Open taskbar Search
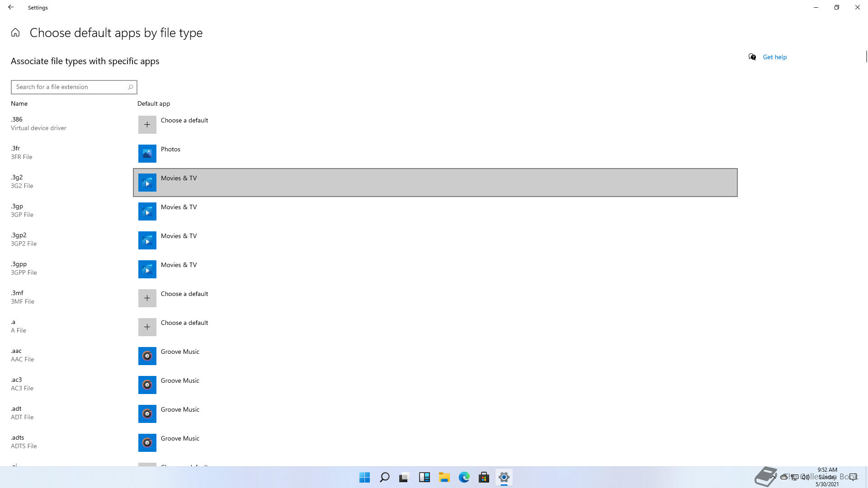This screenshot has height=488, width=868. click(385, 477)
